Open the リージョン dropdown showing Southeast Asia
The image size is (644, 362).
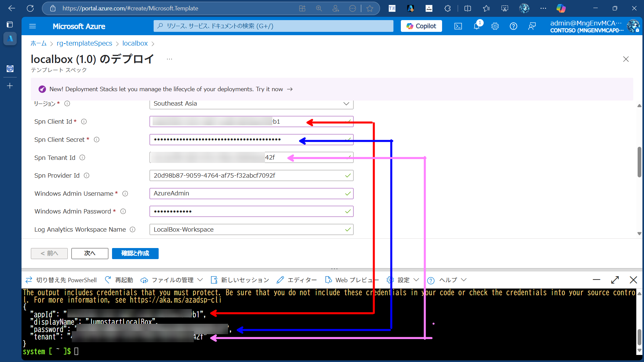(x=346, y=104)
